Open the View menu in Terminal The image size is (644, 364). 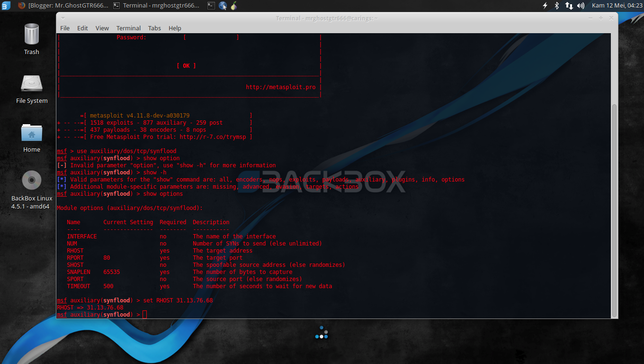point(102,28)
